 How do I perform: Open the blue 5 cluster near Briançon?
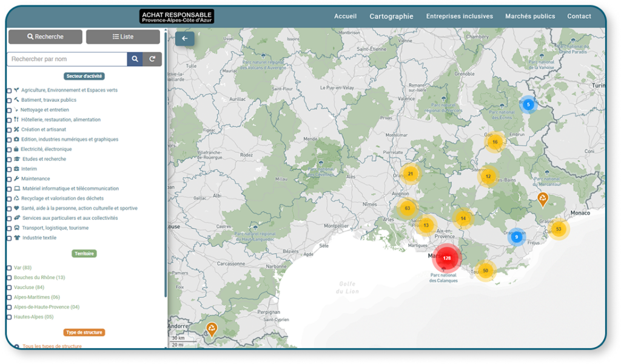click(x=528, y=105)
